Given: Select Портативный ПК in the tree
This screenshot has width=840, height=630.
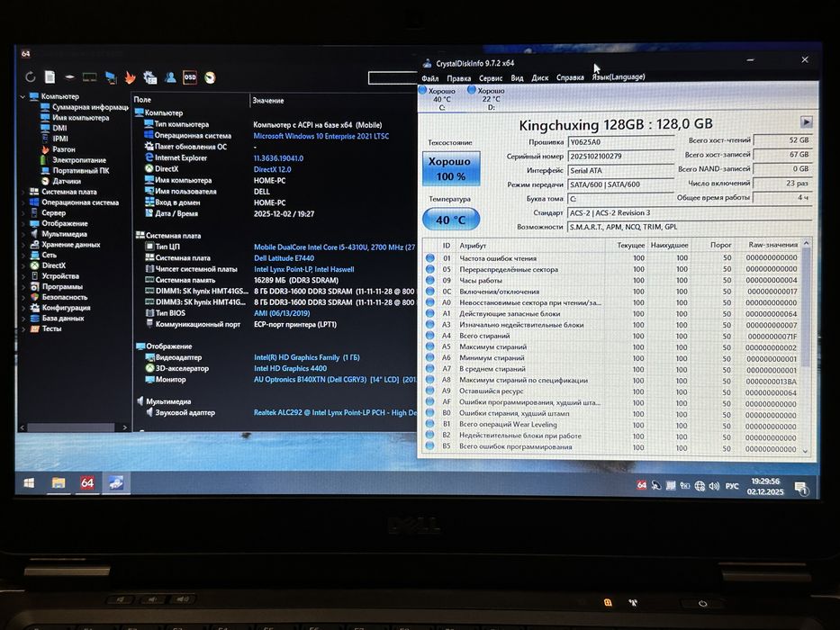Looking at the screenshot, I should click(x=81, y=171).
